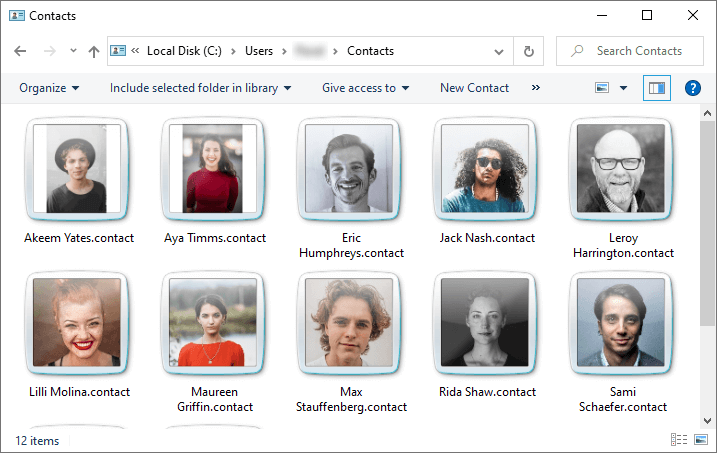Click the Contacts window title icon
Image resolution: width=717 pixels, height=453 pixels.
17,16
